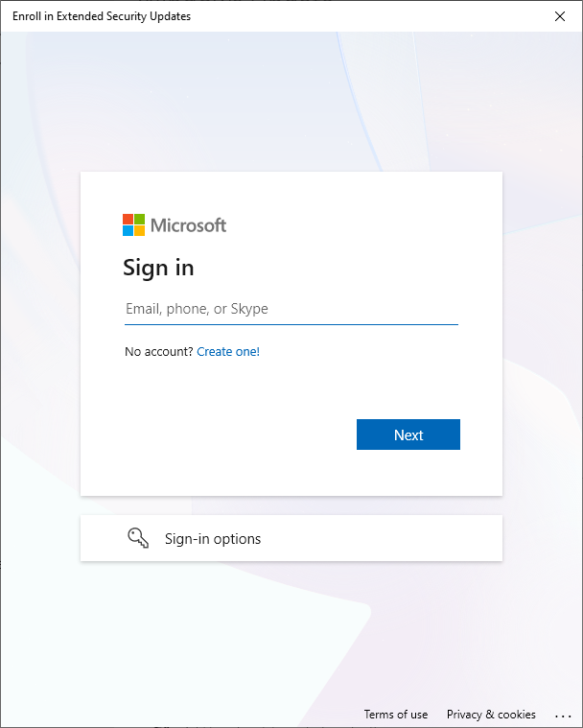Click the "No account?" label
The width and height of the screenshot is (583, 728).
159,351
